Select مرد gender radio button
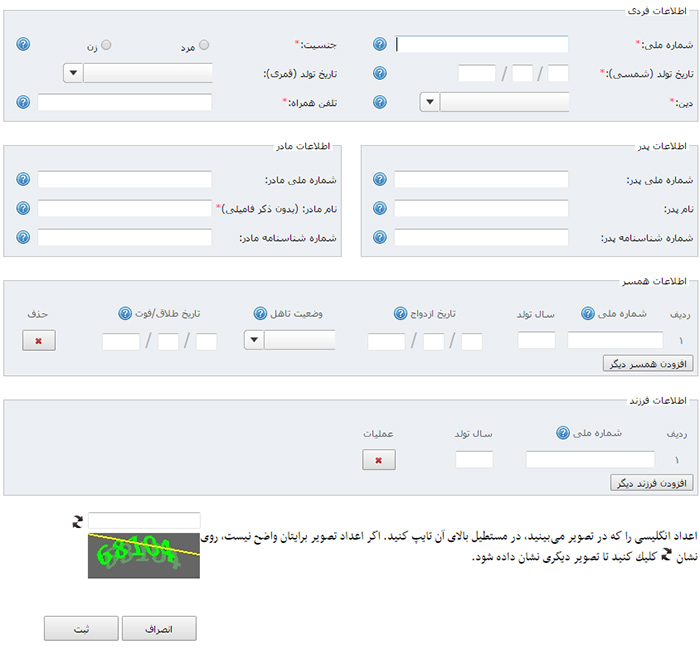The width and height of the screenshot is (700, 654). pyautogui.click(x=204, y=45)
